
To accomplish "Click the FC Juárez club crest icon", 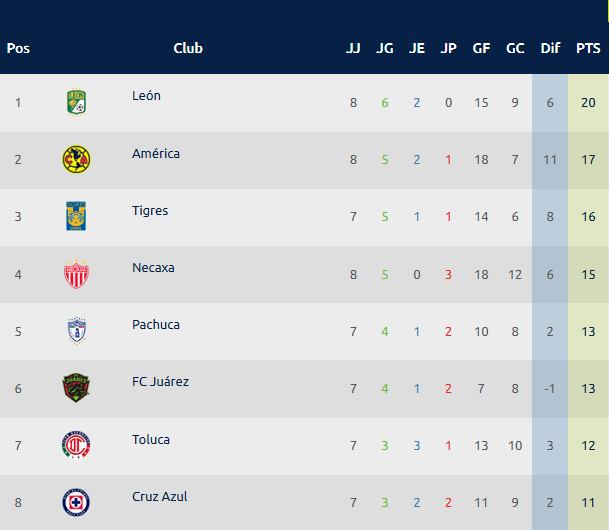I will click(77, 388).
